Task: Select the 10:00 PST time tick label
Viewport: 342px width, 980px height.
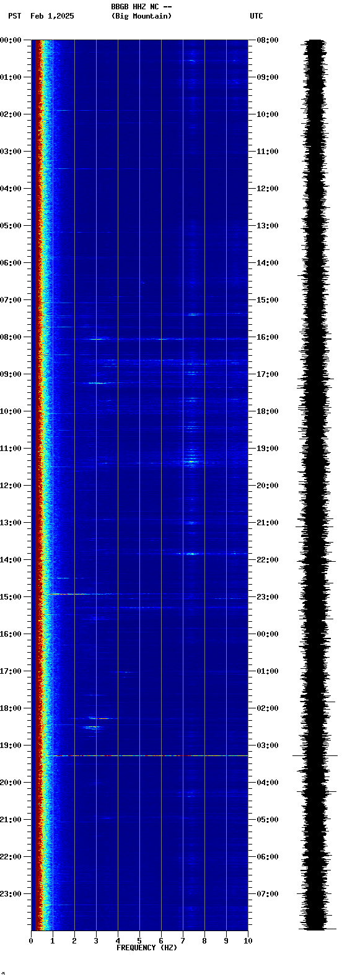Action: [x=11, y=411]
